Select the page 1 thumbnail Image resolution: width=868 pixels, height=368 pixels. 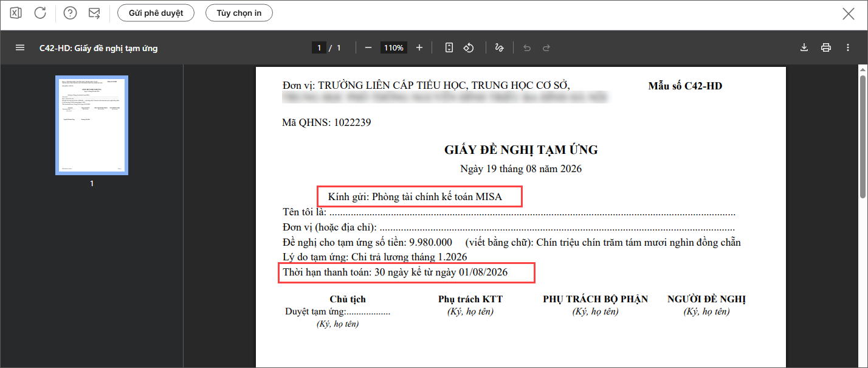point(92,125)
